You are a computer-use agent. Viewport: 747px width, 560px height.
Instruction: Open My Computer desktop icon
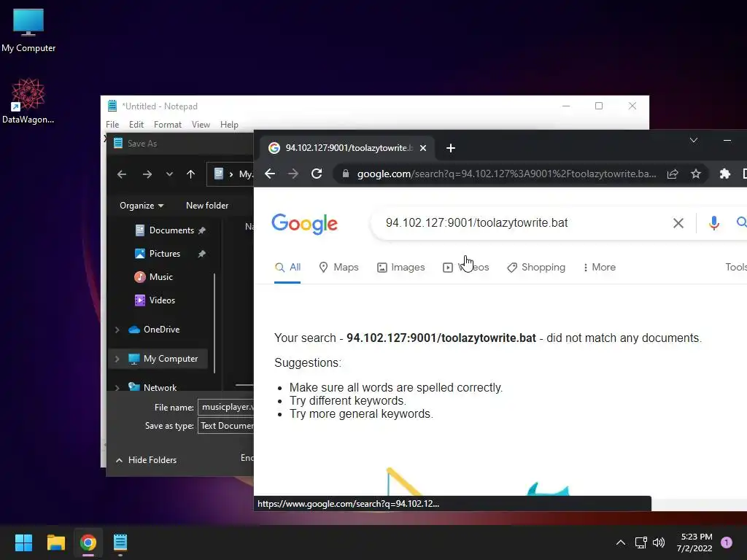(x=28, y=30)
